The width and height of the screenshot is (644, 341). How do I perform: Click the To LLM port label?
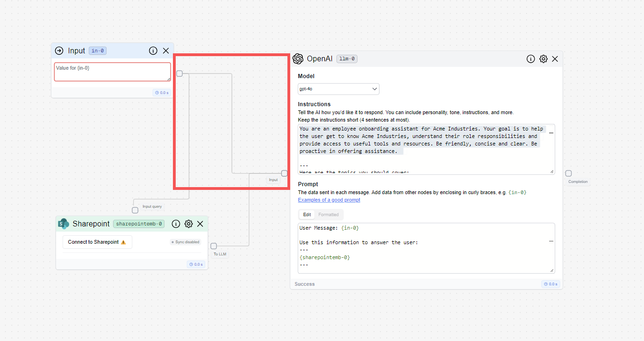pyautogui.click(x=220, y=254)
